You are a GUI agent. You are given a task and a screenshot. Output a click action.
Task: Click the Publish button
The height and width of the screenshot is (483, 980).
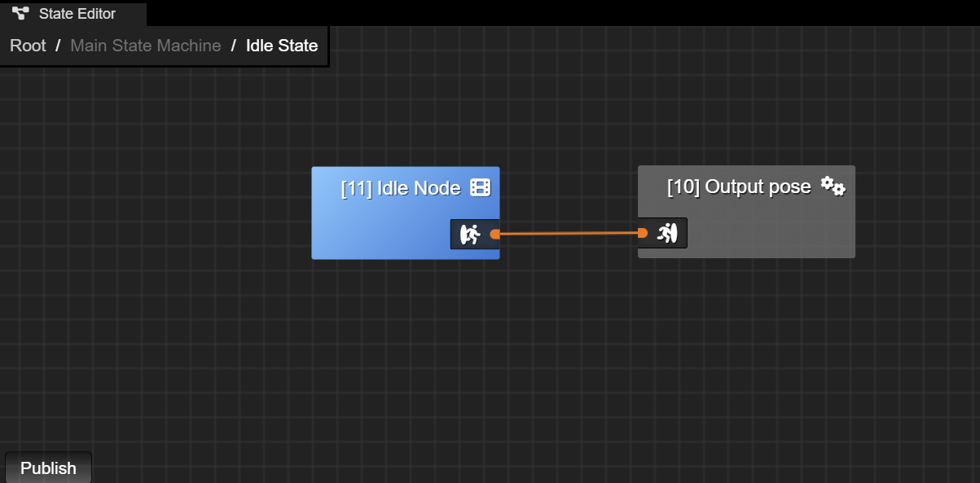point(48,468)
